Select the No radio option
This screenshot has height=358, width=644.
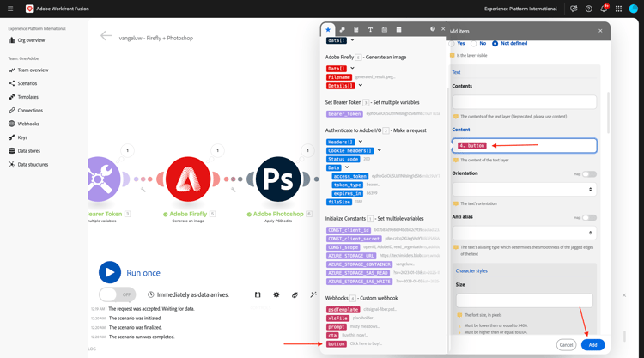point(473,43)
